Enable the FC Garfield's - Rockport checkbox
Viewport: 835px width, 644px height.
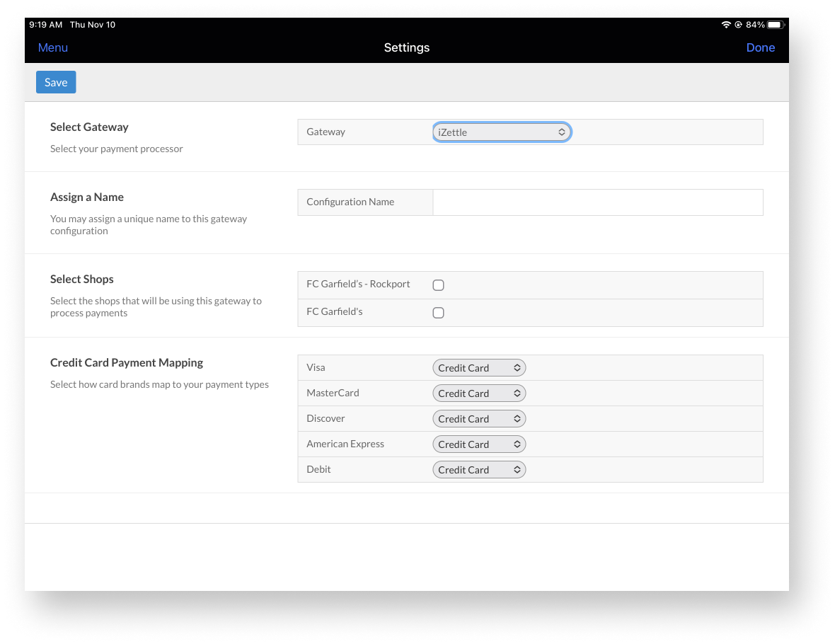coord(438,285)
